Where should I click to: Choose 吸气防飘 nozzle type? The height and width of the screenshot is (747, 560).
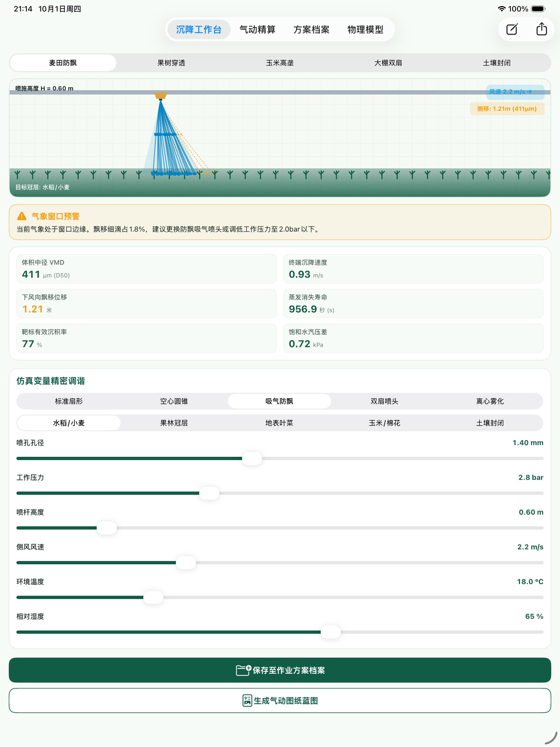pos(279,401)
